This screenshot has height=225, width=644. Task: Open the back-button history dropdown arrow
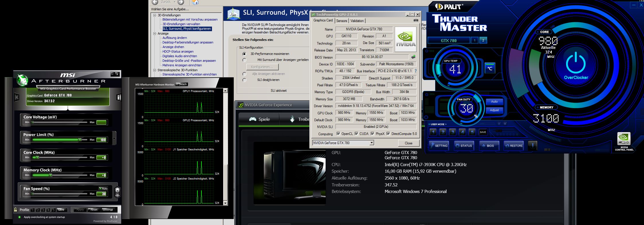pos(174,2)
